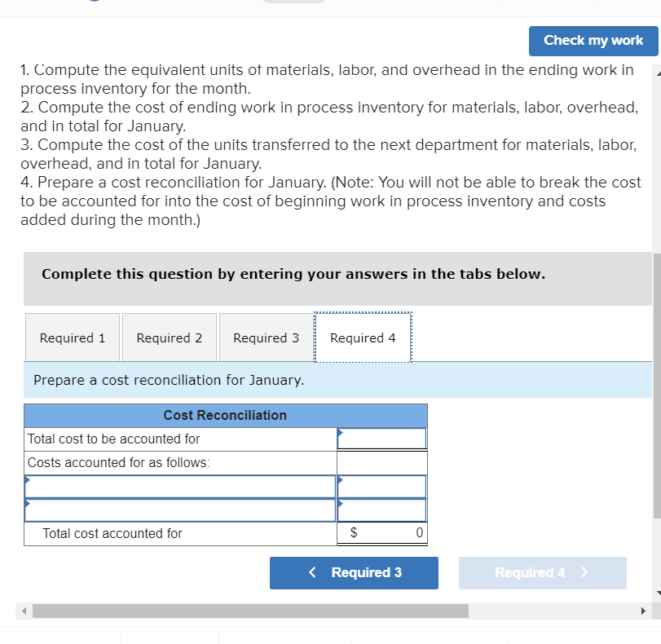Click the left chevron icon in Required 3 button
Screen dimensions: 661x644
pyautogui.click(x=312, y=572)
